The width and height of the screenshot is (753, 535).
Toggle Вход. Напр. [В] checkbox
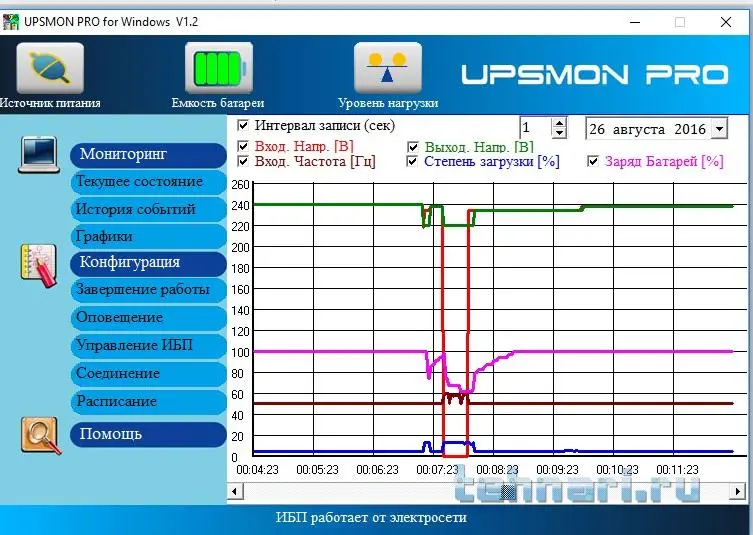click(243, 146)
